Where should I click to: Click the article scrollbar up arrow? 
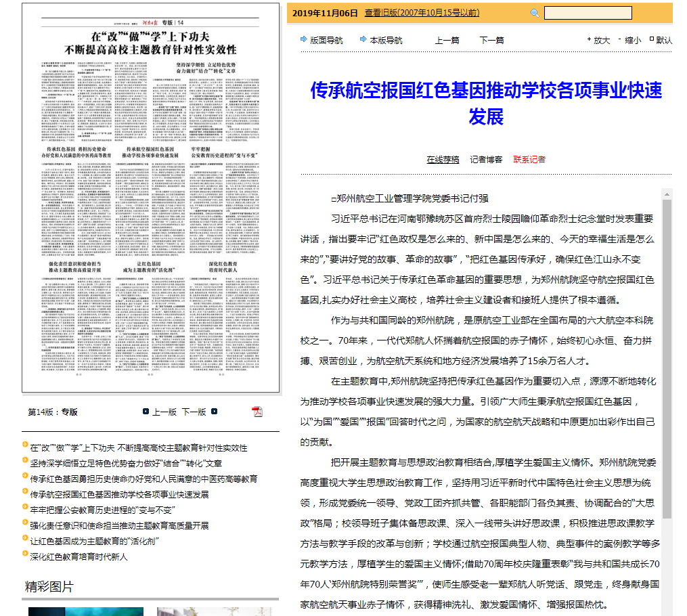tap(667, 194)
